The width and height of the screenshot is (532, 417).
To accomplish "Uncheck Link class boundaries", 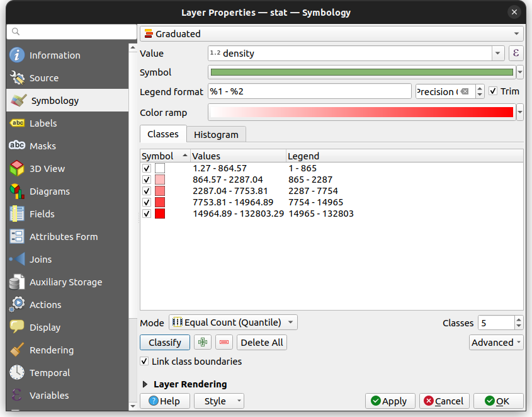I will [x=145, y=362].
